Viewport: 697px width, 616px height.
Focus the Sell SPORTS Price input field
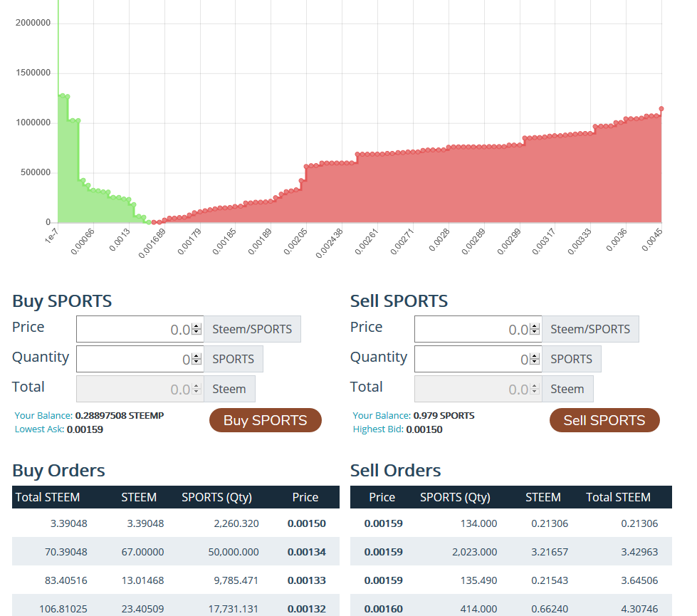472,330
